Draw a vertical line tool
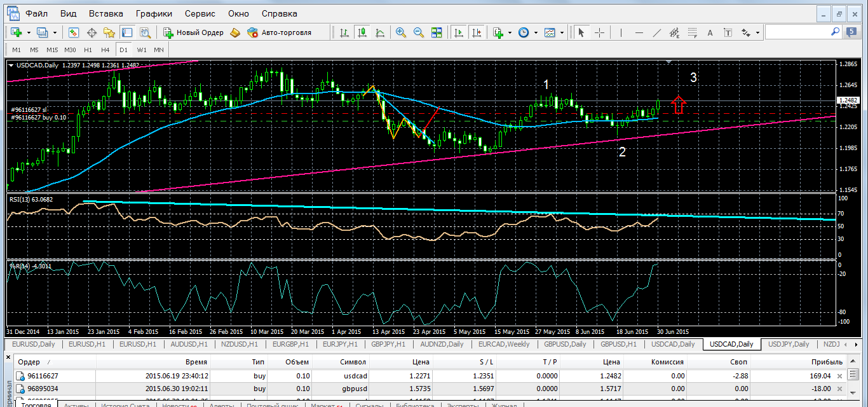This screenshot has width=868, height=407. [x=621, y=32]
